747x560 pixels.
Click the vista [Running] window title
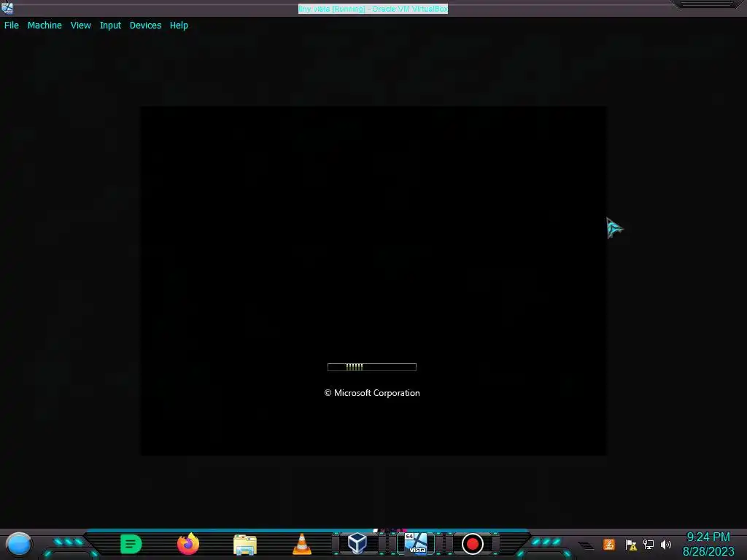(x=373, y=9)
